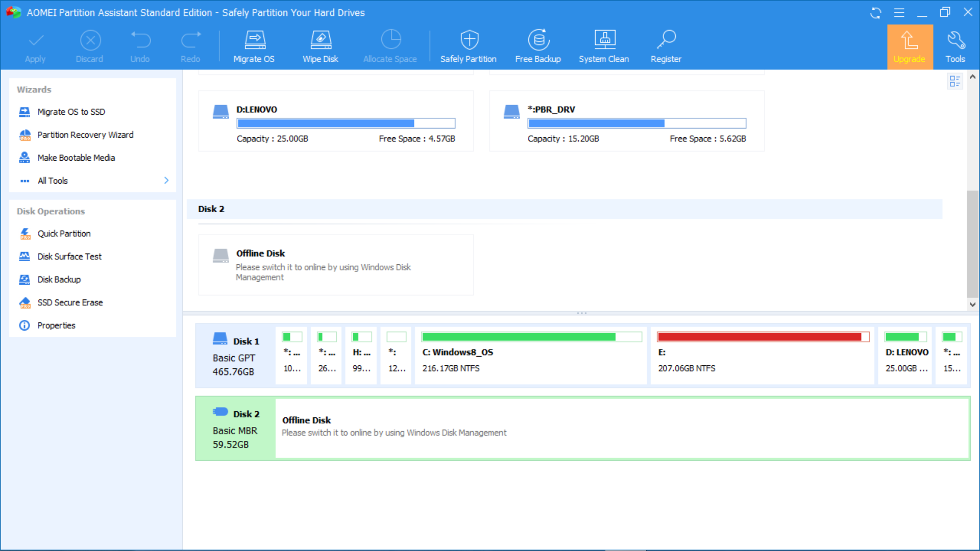Select the *:PBR_DRV partition card
980x551 pixels.
point(627,121)
